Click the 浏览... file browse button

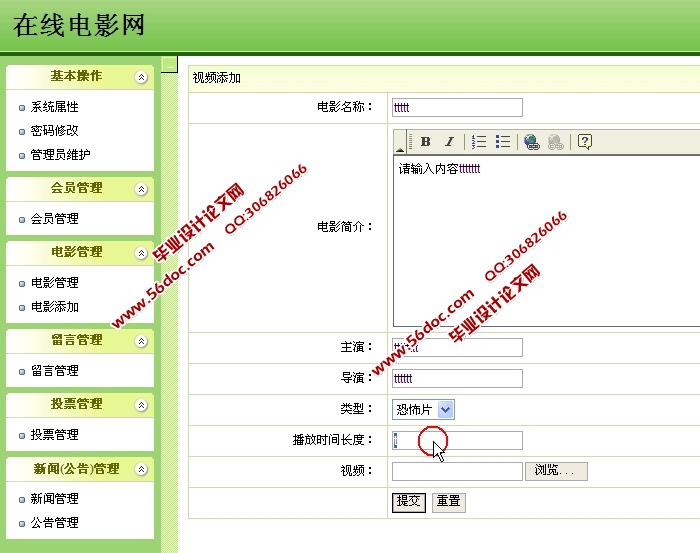pos(556,471)
